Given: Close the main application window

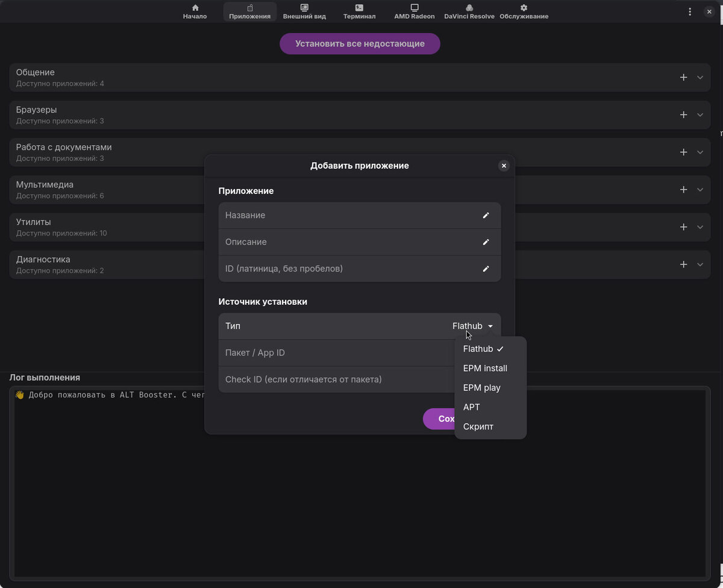Looking at the screenshot, I should (709, 11).
